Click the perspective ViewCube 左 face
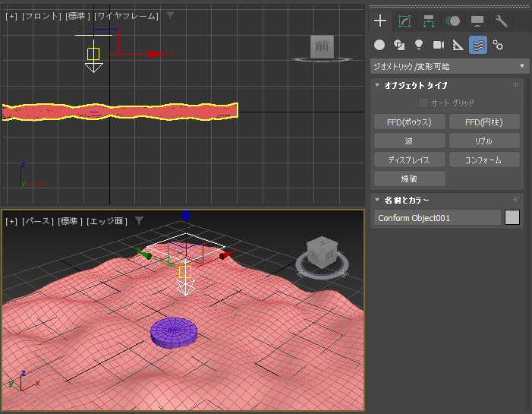532x414 pixels. click(314, 256)
